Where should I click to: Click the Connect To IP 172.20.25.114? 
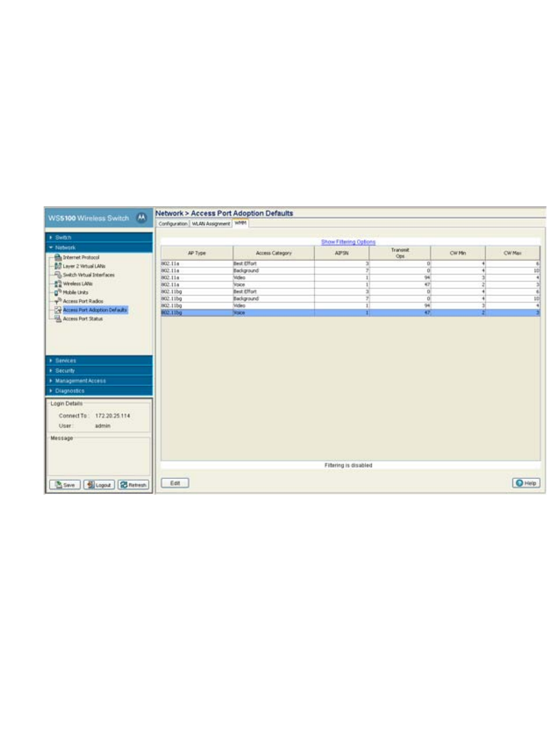point(113,416)
